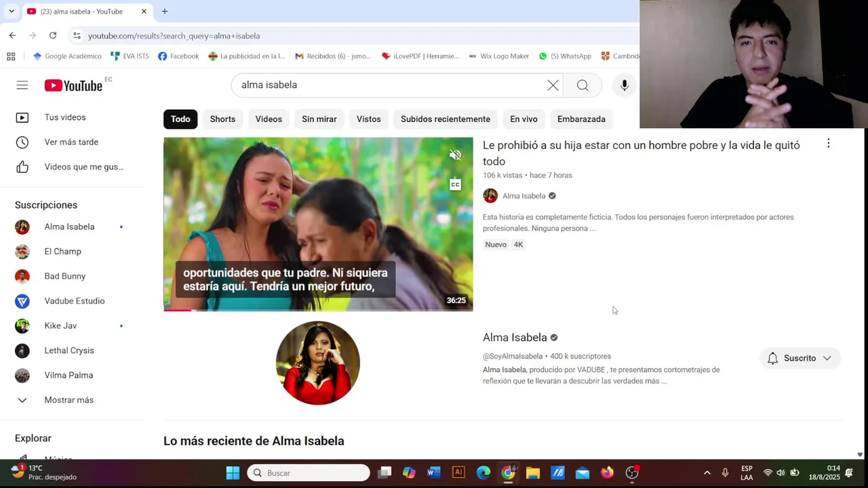Screen dimensions: 868x488
Task: Go back with Chrome back arrow
Action: (x=12, y=35)
